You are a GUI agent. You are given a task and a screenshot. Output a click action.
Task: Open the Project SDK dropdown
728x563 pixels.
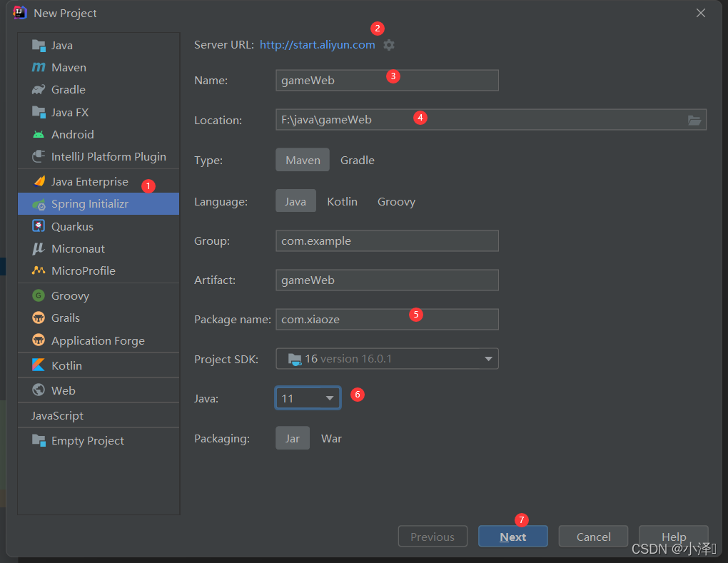pyautogui.click(x=388, y=359)
